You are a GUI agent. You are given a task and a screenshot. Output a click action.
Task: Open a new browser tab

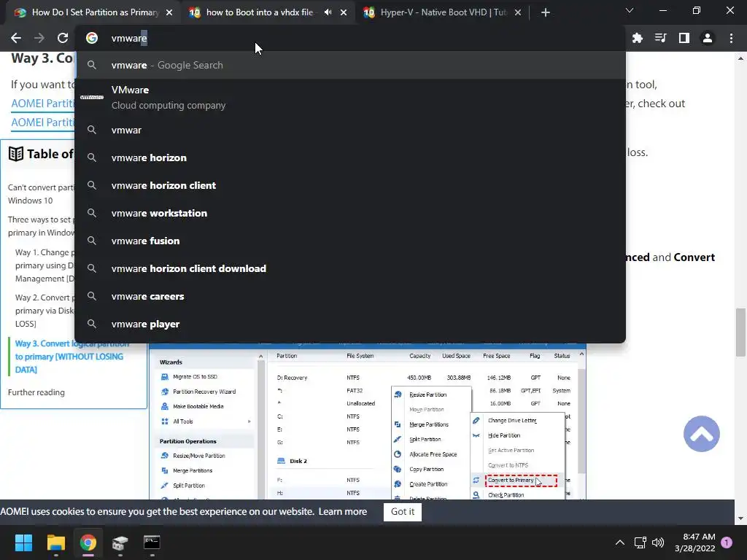point(546,12)
